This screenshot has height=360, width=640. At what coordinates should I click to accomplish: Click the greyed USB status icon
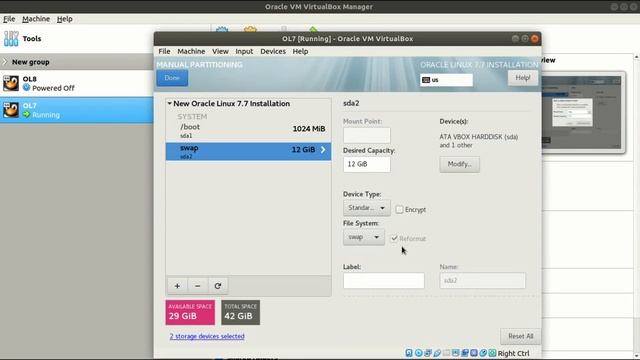coord(447,353)
